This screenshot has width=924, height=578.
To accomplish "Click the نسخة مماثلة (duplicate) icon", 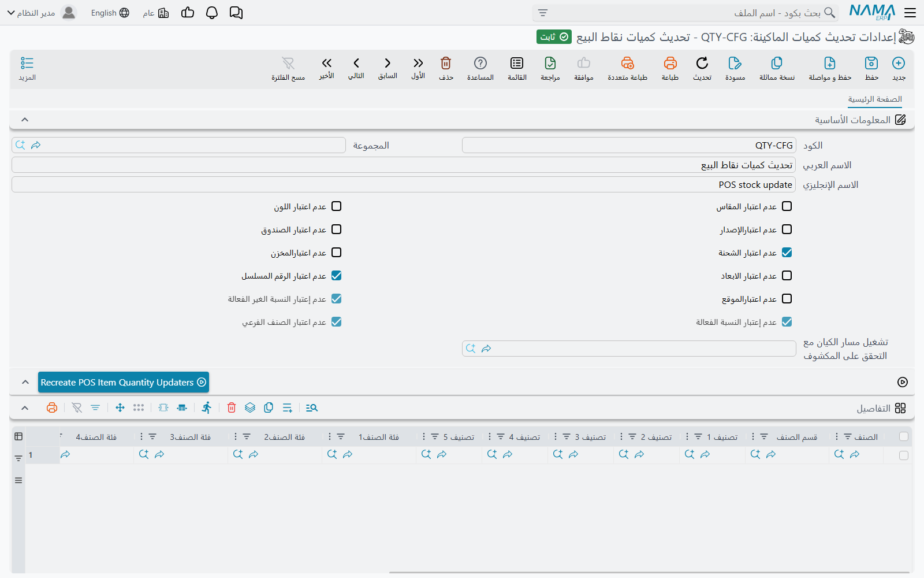I will pyautogui.click(x=777, y=63).
